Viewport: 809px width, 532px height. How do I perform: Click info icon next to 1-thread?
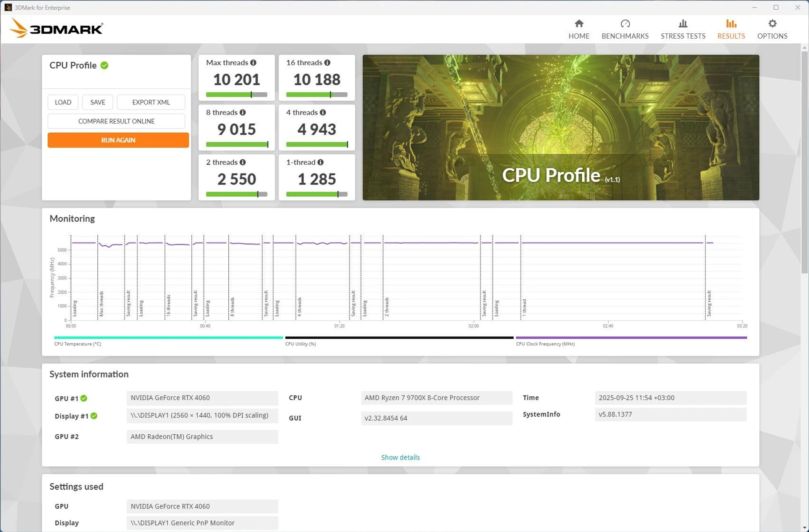point(321,162)
